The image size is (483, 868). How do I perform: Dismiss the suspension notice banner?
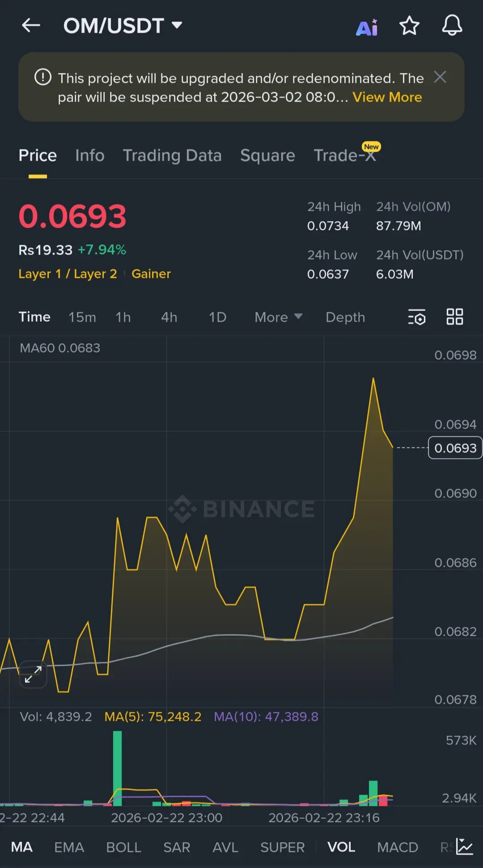(440, 77)
